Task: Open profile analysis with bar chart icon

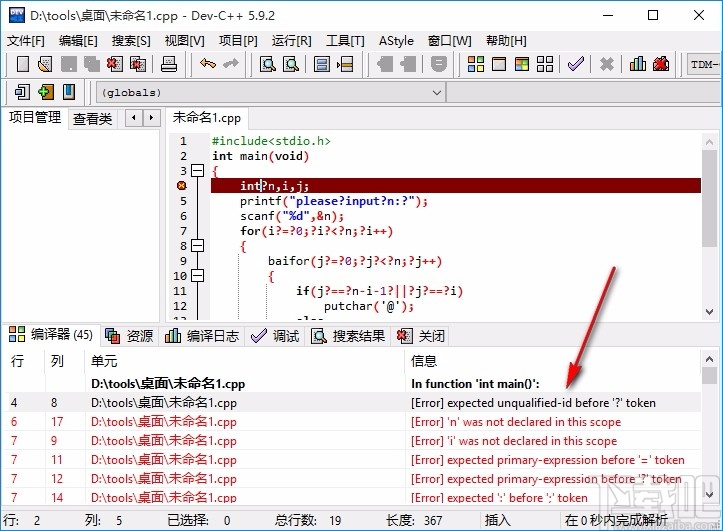Action: click(x=638, y=64)
